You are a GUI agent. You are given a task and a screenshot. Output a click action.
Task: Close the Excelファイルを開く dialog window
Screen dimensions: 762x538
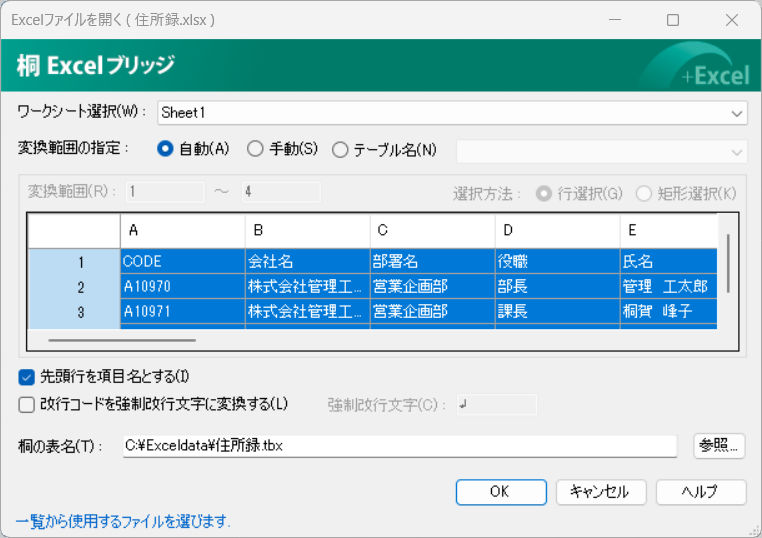tap(731, 20)
